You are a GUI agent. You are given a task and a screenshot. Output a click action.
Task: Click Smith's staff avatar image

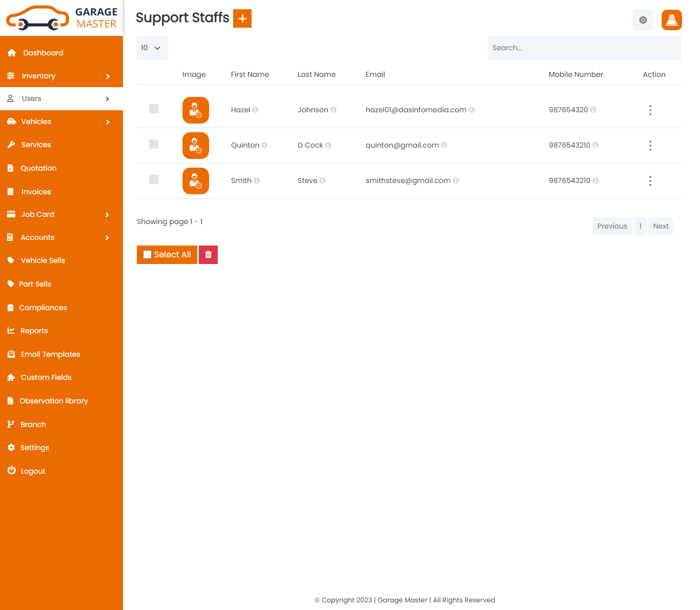196,181
